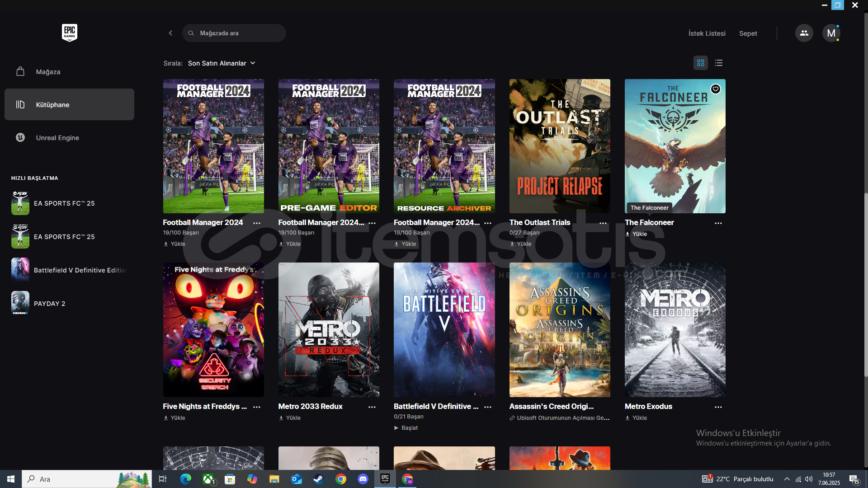Open options menu for Metro Exodus

click(x=718, y=407)
